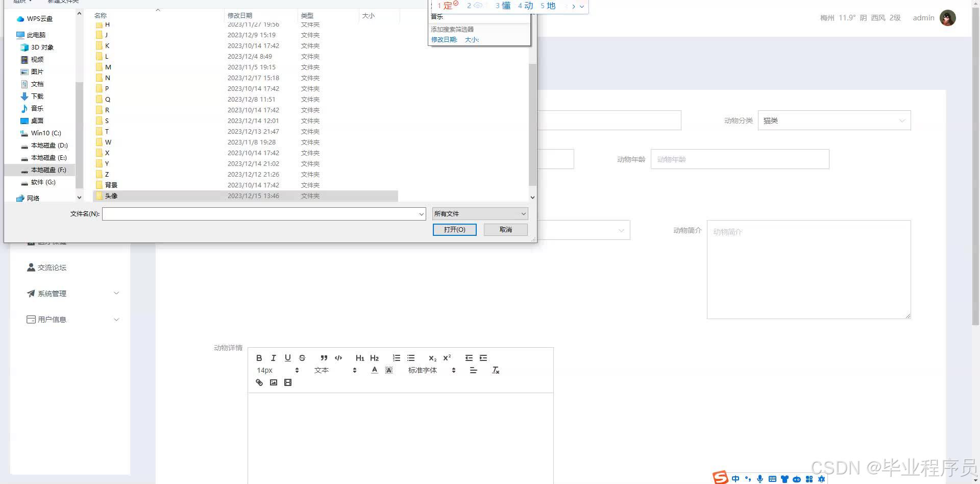
Task: Open the Sogou toolbox grid icon
Action: (809, 479)
